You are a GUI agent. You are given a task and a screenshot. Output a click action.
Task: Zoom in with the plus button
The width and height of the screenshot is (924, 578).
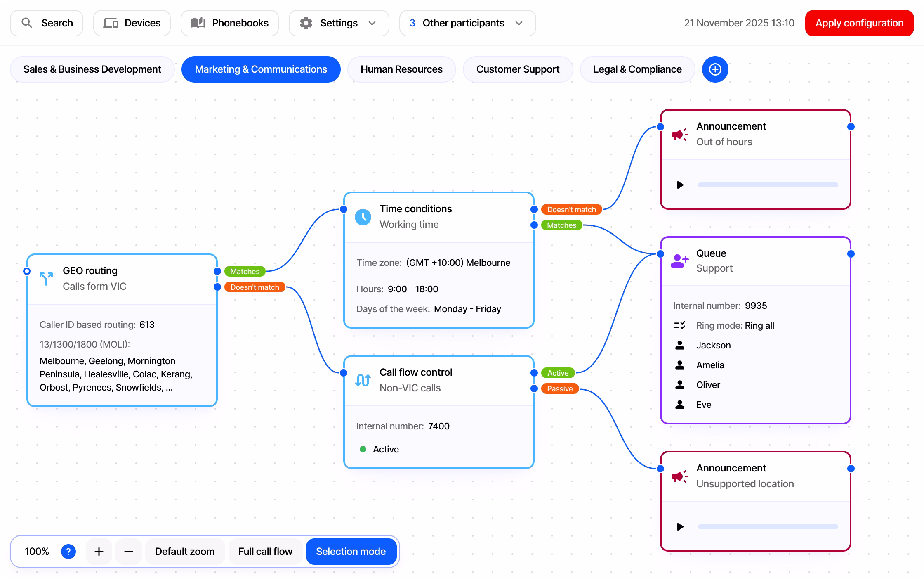pos(99,552)
